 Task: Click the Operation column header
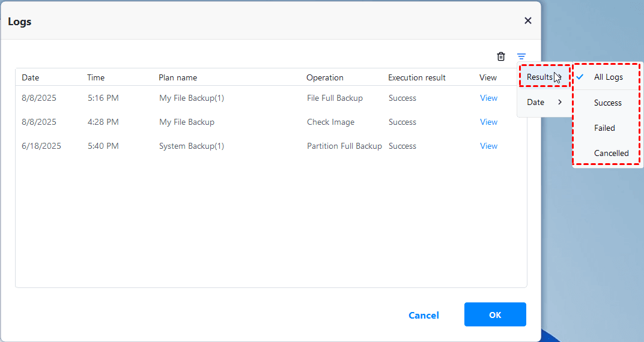pyautogui.click(x=325, y=77)
